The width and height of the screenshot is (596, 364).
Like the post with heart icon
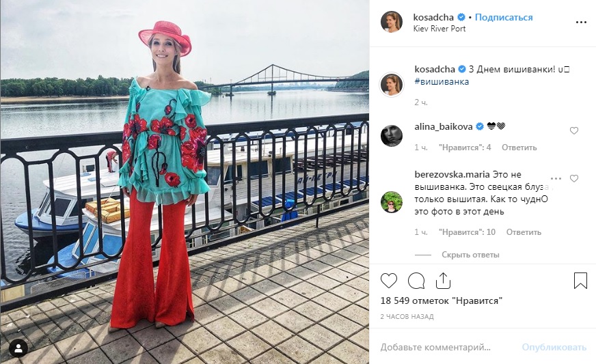(389, 281)
